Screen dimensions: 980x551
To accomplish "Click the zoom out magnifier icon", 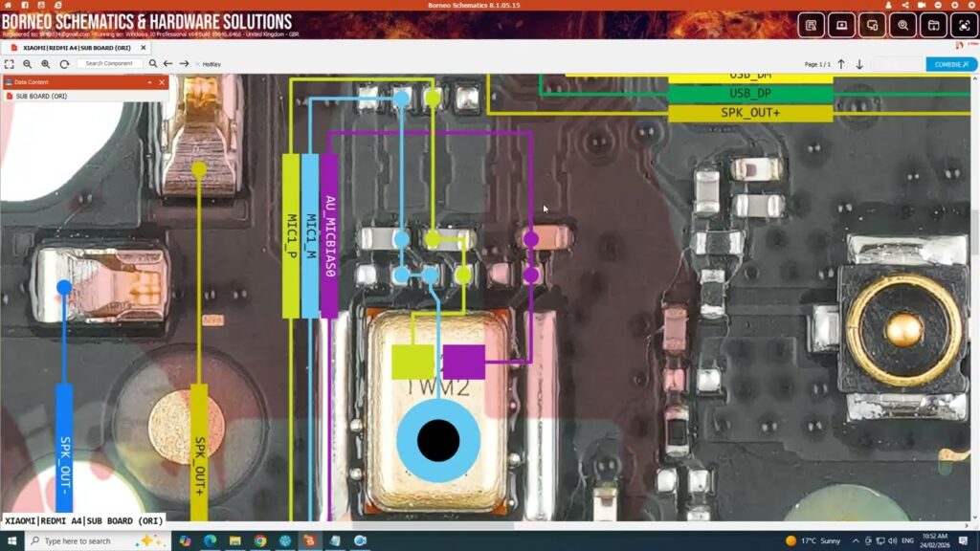I will (x=28, y=64).
